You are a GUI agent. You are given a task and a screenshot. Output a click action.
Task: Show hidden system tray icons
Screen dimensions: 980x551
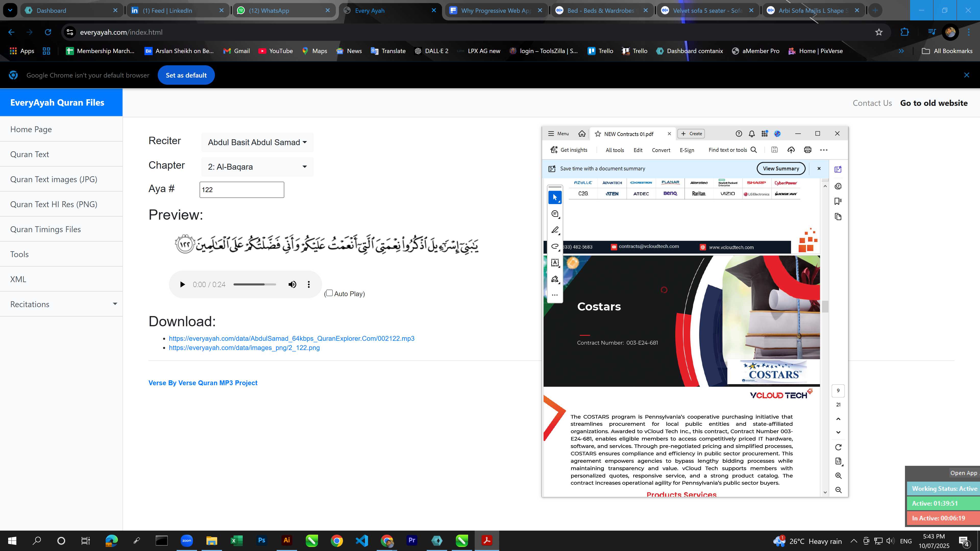tap(853, 541)
